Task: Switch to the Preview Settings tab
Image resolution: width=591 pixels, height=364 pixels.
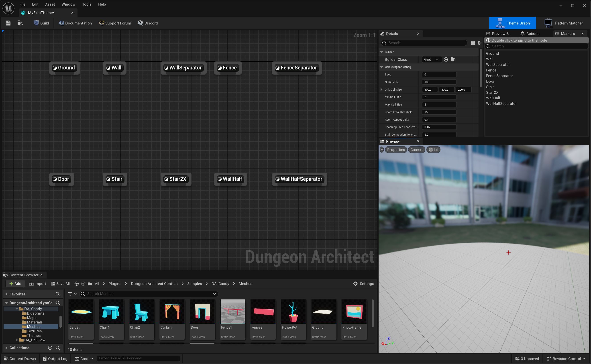Action: 499,34
